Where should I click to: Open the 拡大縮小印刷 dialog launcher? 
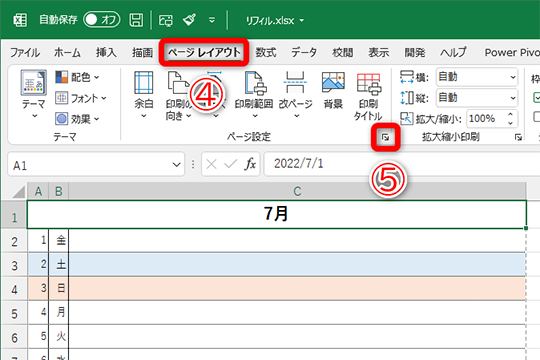click(x=518, y=137)
